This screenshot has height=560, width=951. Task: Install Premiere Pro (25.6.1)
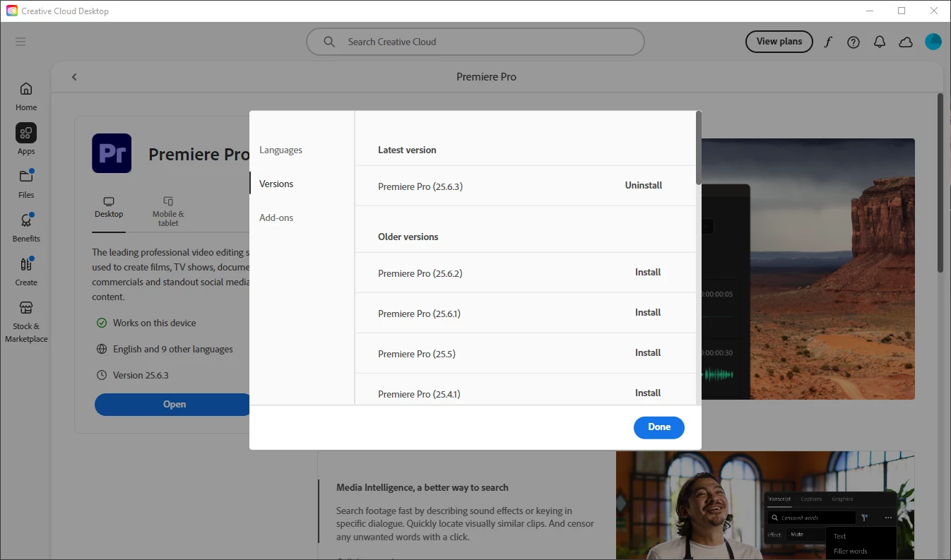click(x=648, y=313)
